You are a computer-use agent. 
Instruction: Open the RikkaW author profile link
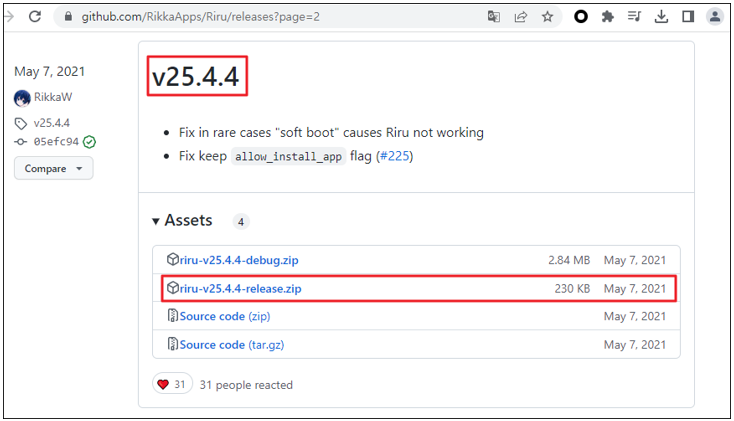tap(53, 97)
